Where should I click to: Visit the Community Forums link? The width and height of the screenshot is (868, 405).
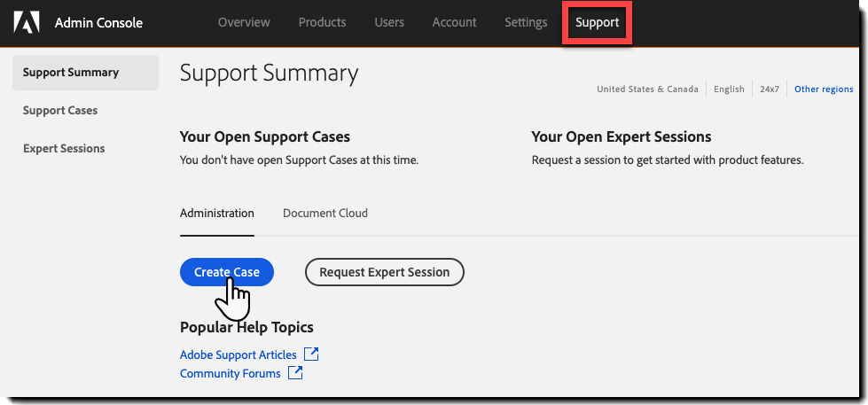[230, 374]
